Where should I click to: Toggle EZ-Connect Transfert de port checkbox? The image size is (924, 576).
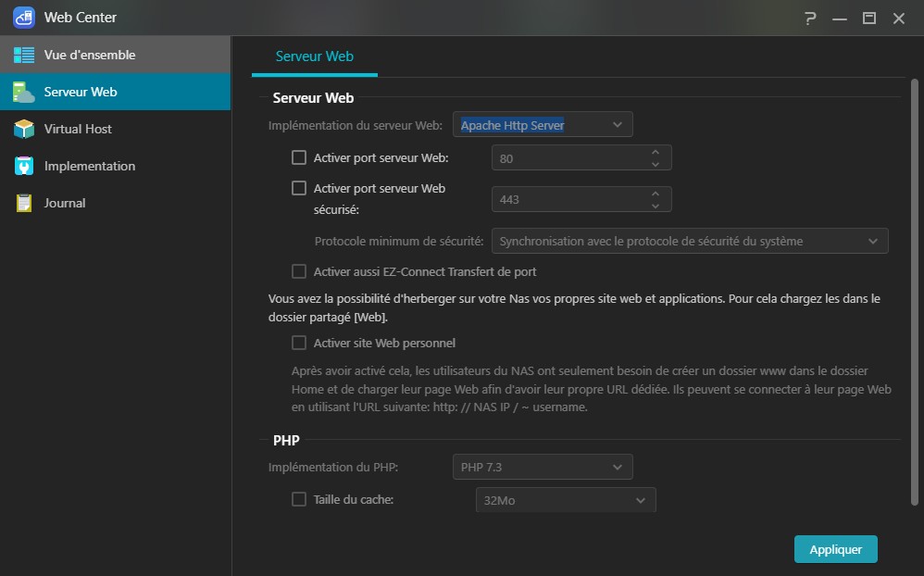tap(299, 271)
